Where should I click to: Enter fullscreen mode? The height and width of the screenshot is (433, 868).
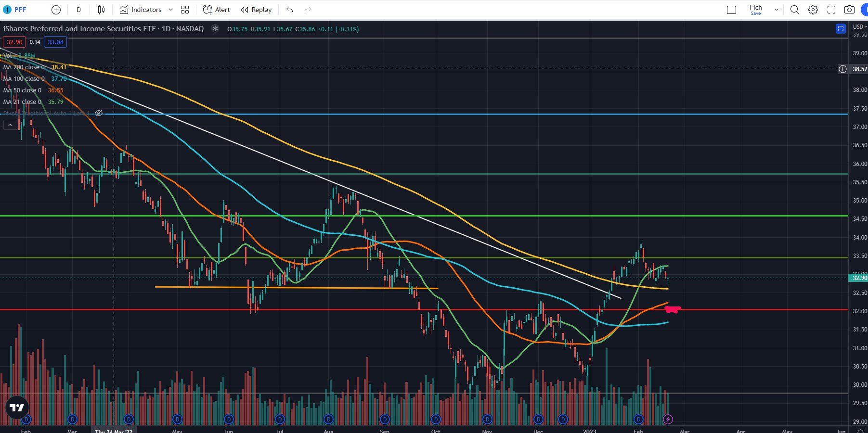point(831,10)
